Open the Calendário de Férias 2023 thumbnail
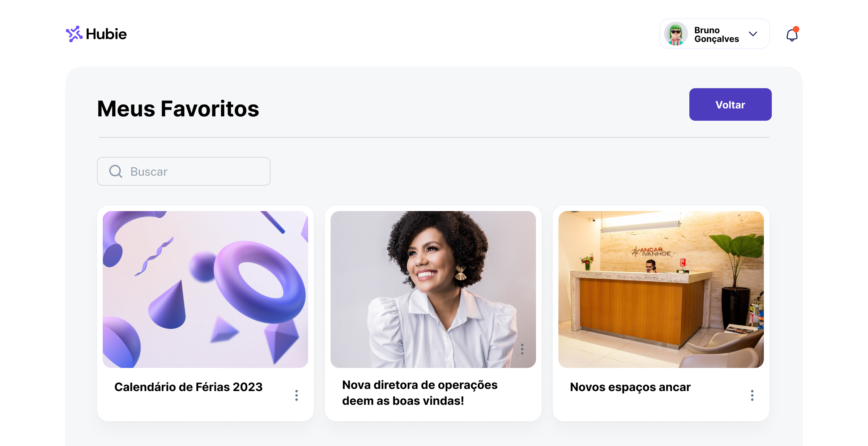 [205, 290]
